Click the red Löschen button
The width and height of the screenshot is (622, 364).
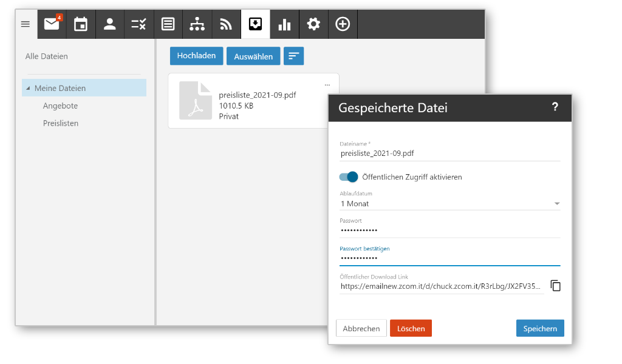[411, 328]
